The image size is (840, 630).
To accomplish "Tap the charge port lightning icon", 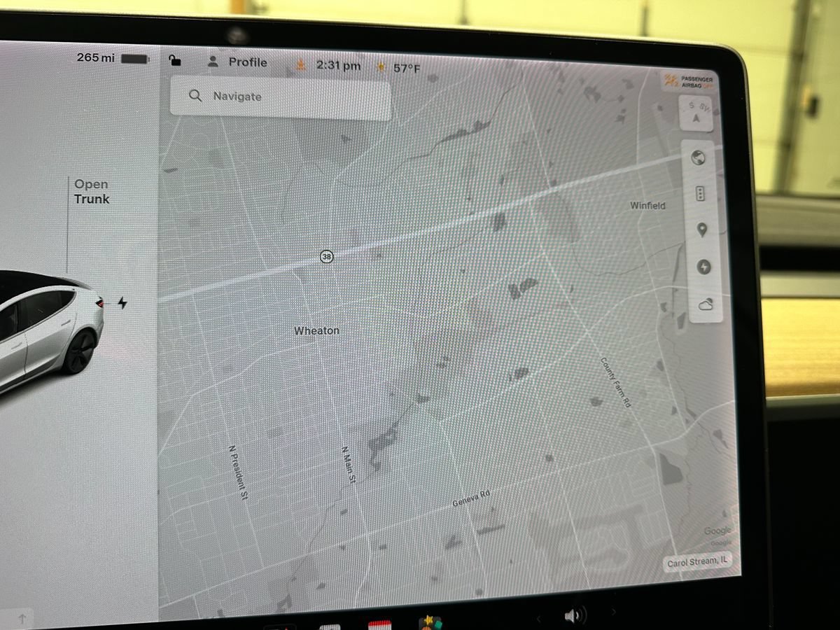I will pyautogui.click(x=122, y=303).
